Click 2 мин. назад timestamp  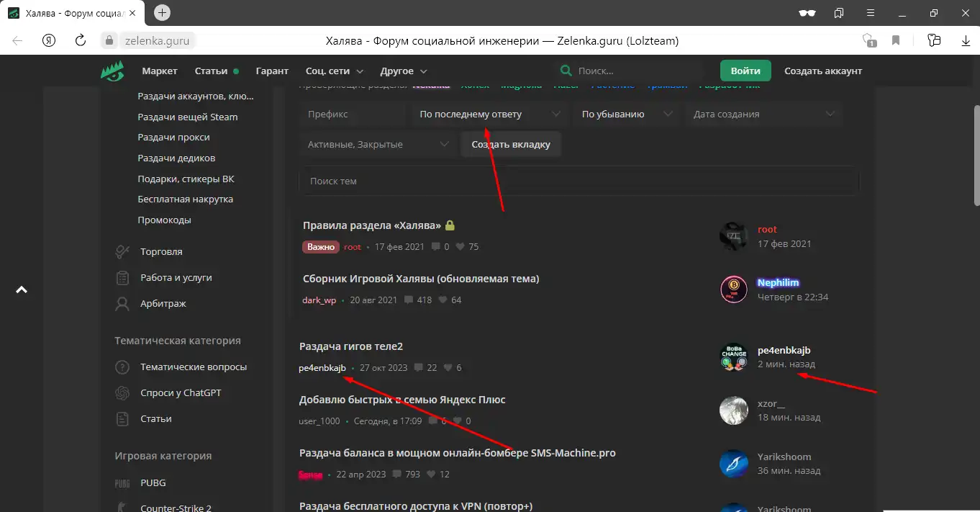786,364
